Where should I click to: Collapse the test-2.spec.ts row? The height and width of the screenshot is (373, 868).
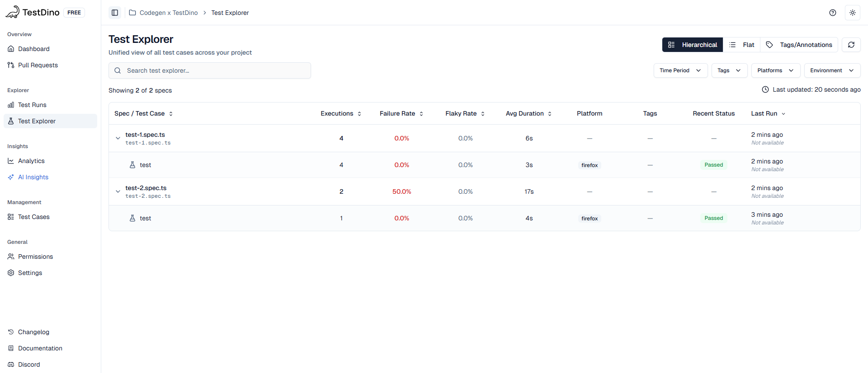pos(118,191)
